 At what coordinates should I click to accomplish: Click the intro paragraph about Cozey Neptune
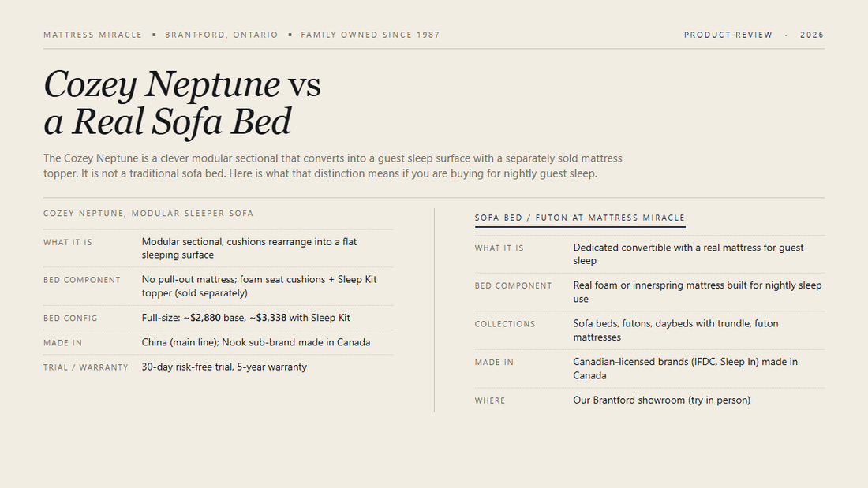tap(333, 166)
